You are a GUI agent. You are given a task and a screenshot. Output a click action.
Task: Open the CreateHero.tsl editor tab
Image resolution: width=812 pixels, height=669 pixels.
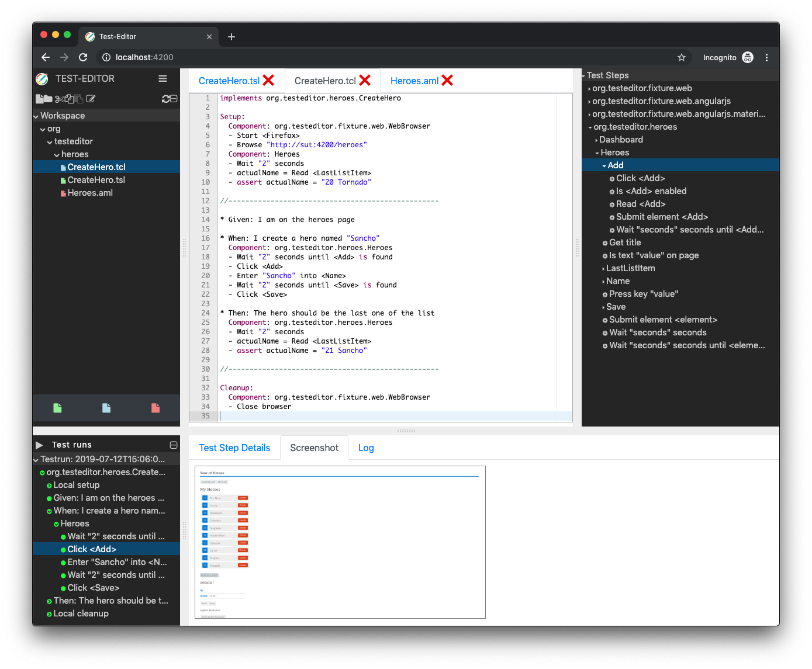[x=229, y=81]
